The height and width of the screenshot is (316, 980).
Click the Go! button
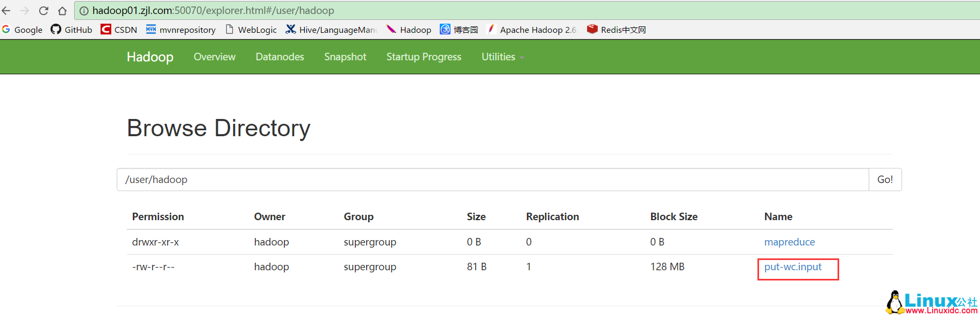[x=885, y=179]
